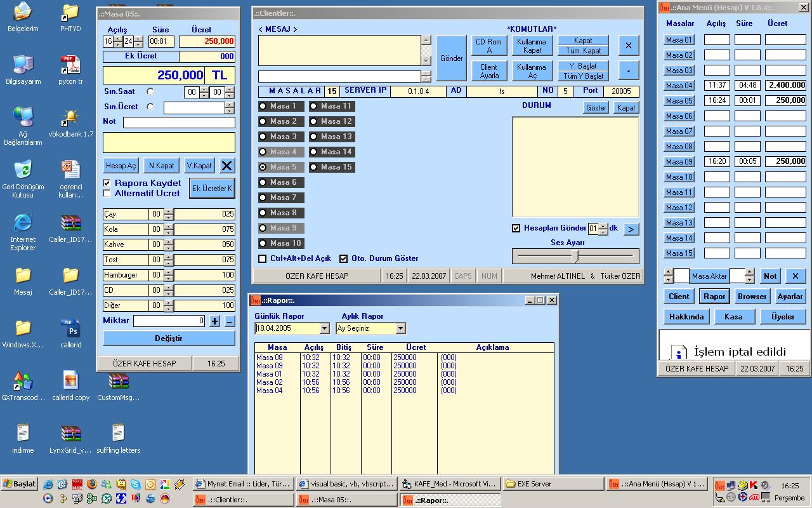The height and width of the screenshot is (508, 812).
Task: Click the X icon beside V.Kapat
Action: (226, 166)
